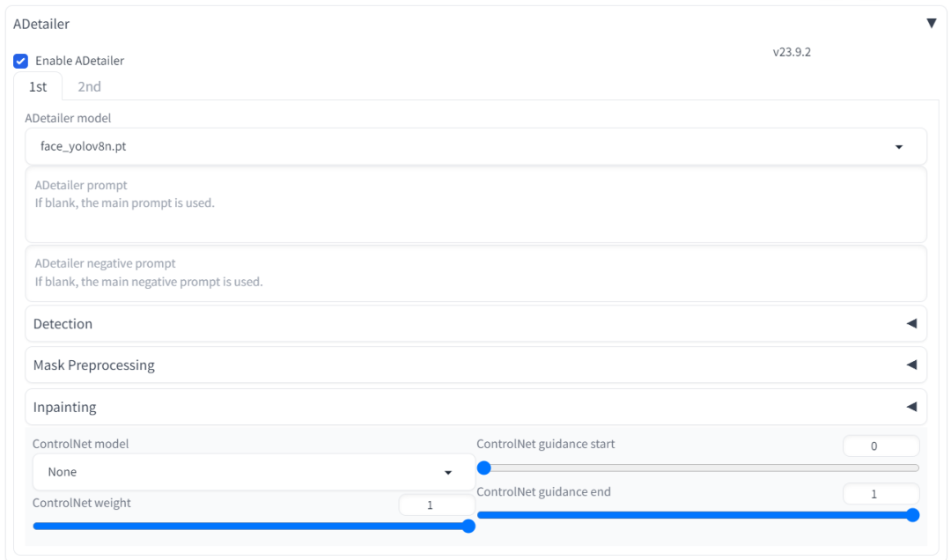Viewport: 951px width, 560px height.
Task: Select the 1st tab
Action: point(38,86)
